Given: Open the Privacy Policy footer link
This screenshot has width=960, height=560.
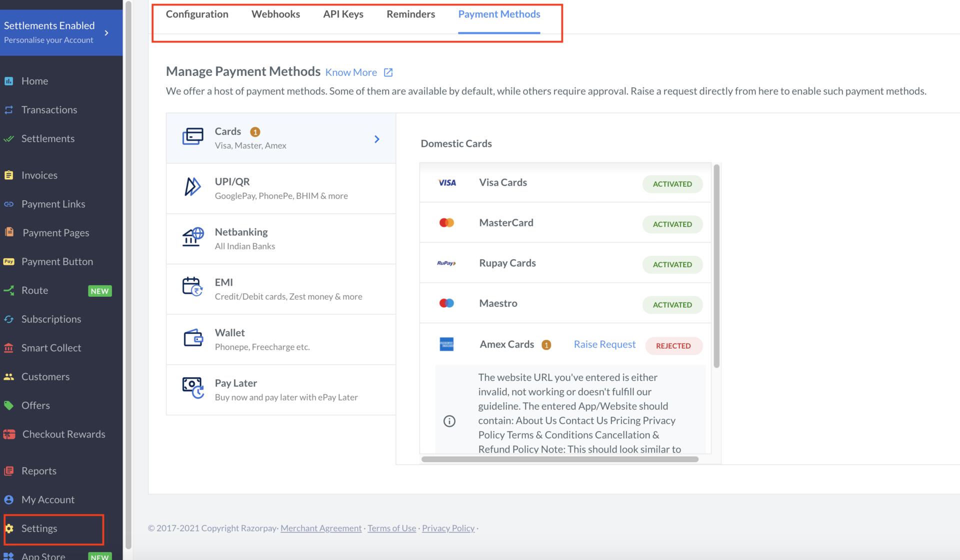Looking at the screenshot, I should pos(448,528).
